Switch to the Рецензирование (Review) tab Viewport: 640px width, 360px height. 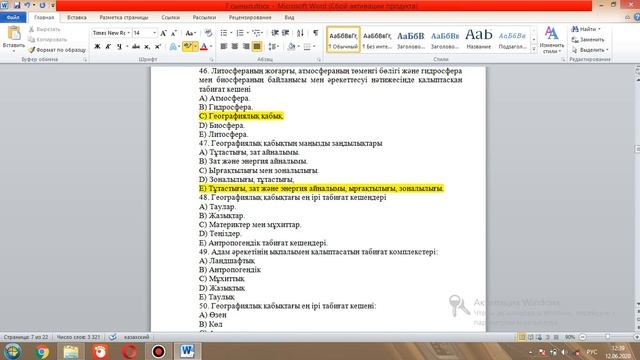point(250,18)
